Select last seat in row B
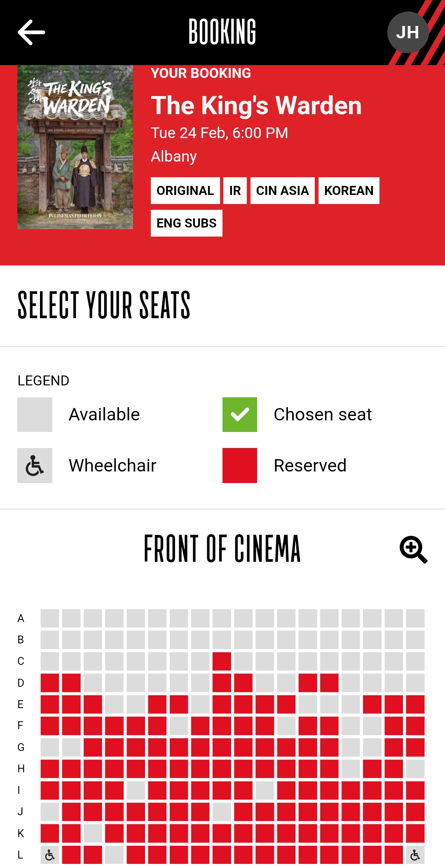445x868 pixels. tap(415, 640)
